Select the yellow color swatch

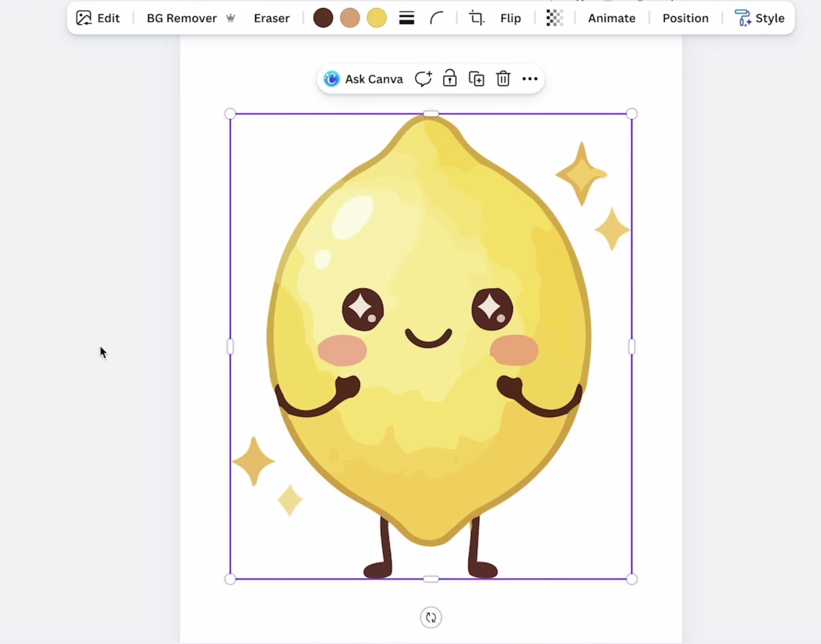coord(376,18)
